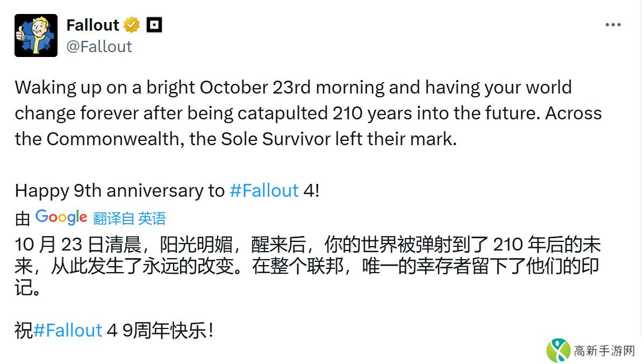The height and width of the screenshot is (364, 644).
Task: Open the three-dot more options menu
Action: point(613,25)
